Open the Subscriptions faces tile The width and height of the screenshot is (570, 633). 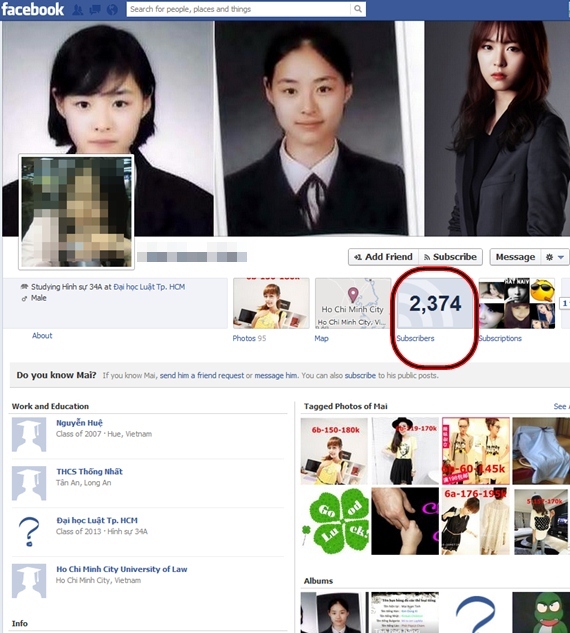click(517, 303)
